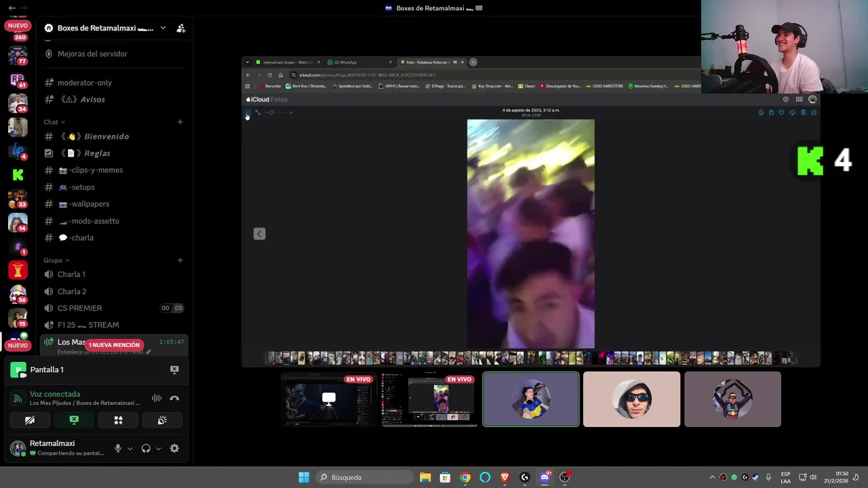Open the invite people icon beside server name
868x488 pixels.
click(x=180, y=28)
